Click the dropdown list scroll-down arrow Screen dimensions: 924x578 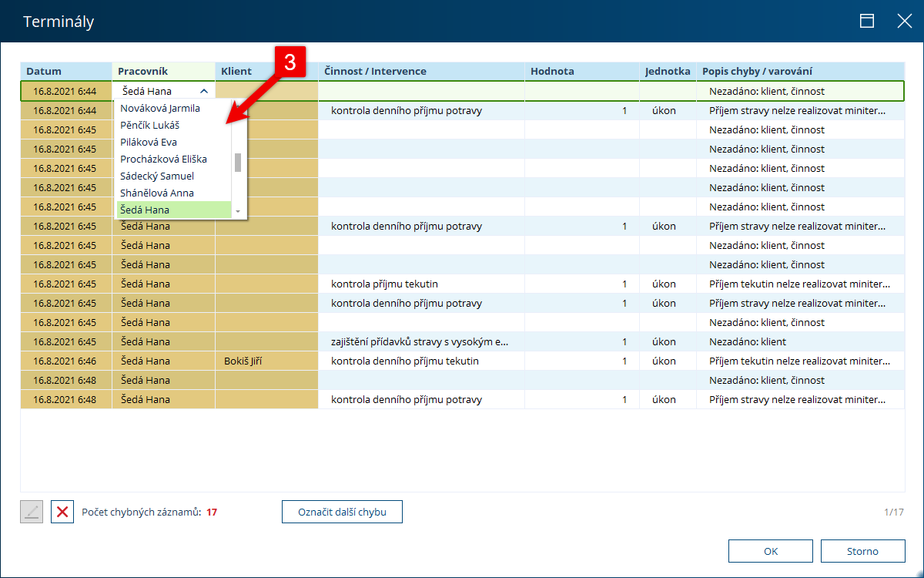pos(238,211)
